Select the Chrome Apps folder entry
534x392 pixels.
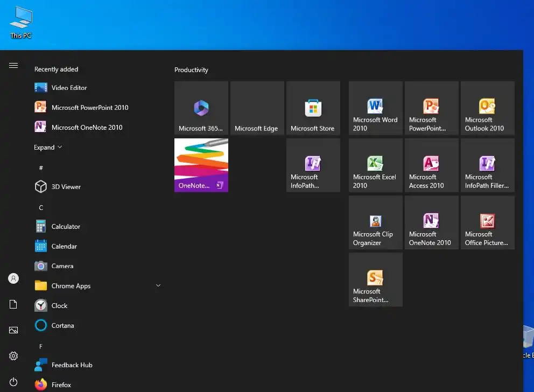[x=99, y=286]
